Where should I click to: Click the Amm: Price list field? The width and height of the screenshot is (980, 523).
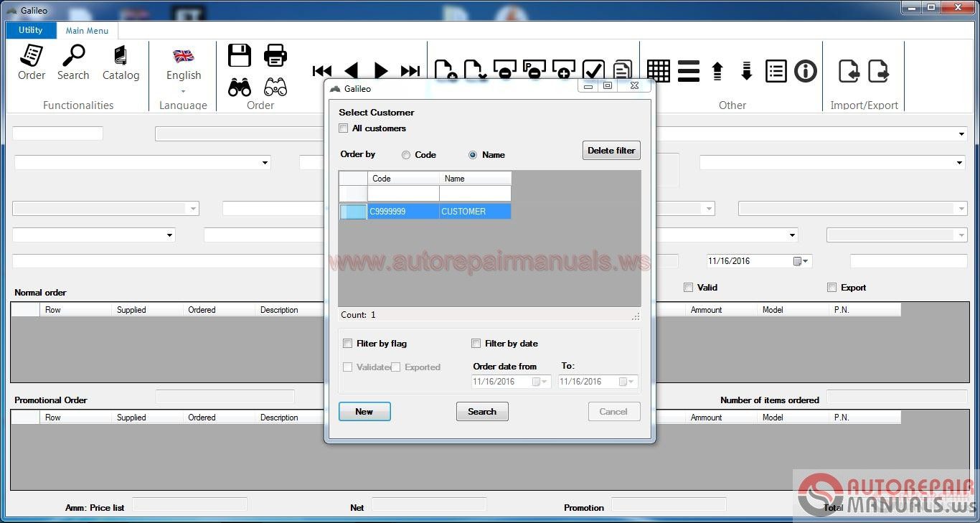click(189, 505)
